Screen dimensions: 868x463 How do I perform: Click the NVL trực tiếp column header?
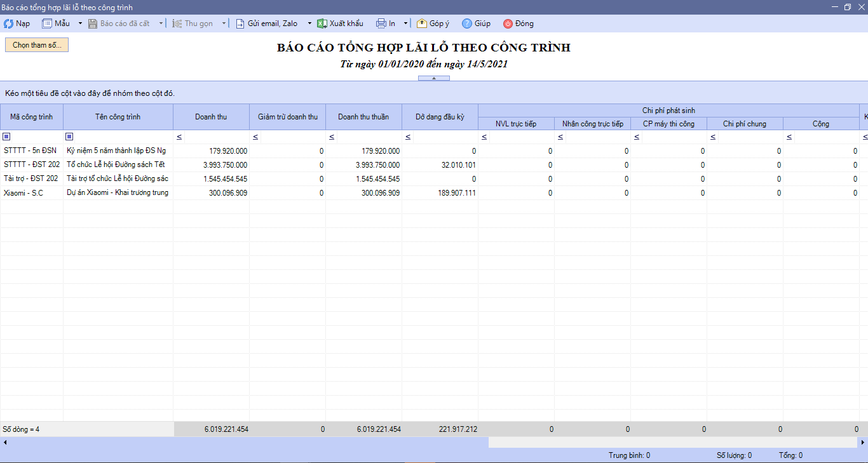[x=516, y=124]
